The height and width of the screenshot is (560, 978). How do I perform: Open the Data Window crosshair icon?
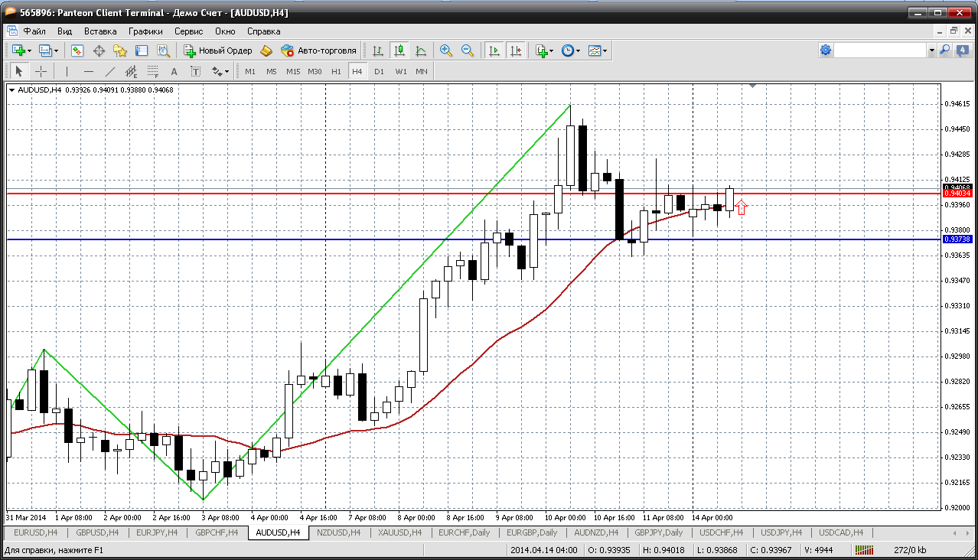pos(99,50)
